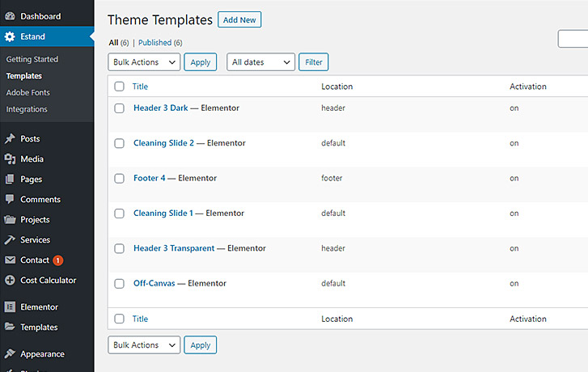This screenshot has height=372, width=588.
Task: Click the Posts pushpin icon
Action: [x=11, y=139]
